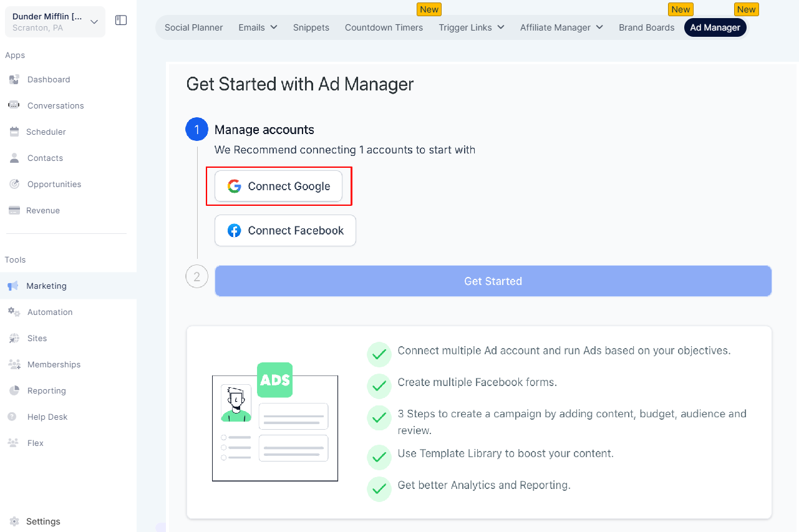Open Dashboard from the sidebar
The width and height of the screenshot is (799, 532).
pos(49,79)
